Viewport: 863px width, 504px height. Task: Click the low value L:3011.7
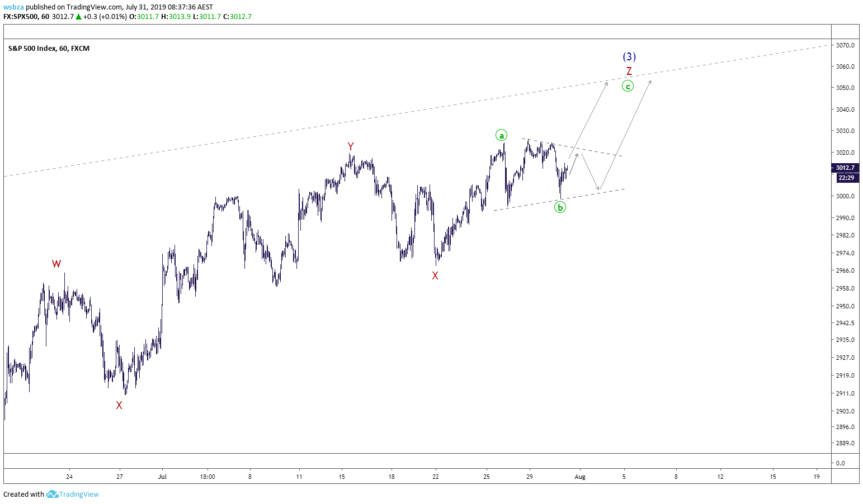[x=207, y=17]
